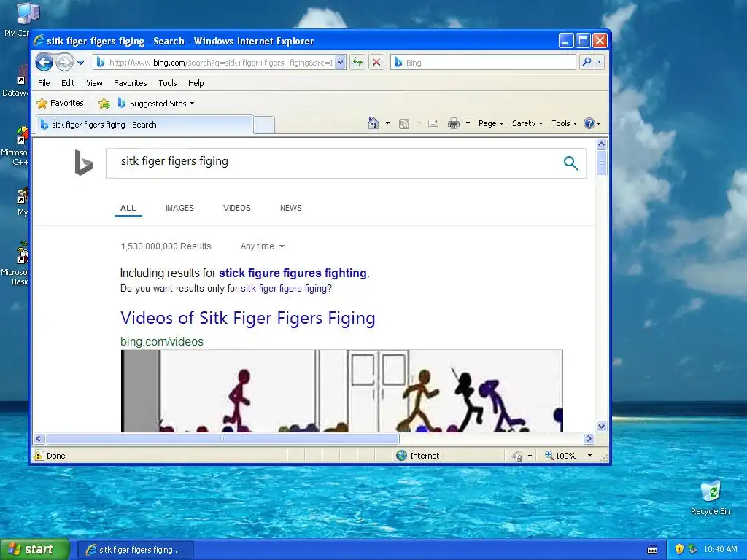Image resolution: width=747 pixels, height=560 pixels.
Task: Click the status bar warning icon
Action: click(x=39, y=456)
